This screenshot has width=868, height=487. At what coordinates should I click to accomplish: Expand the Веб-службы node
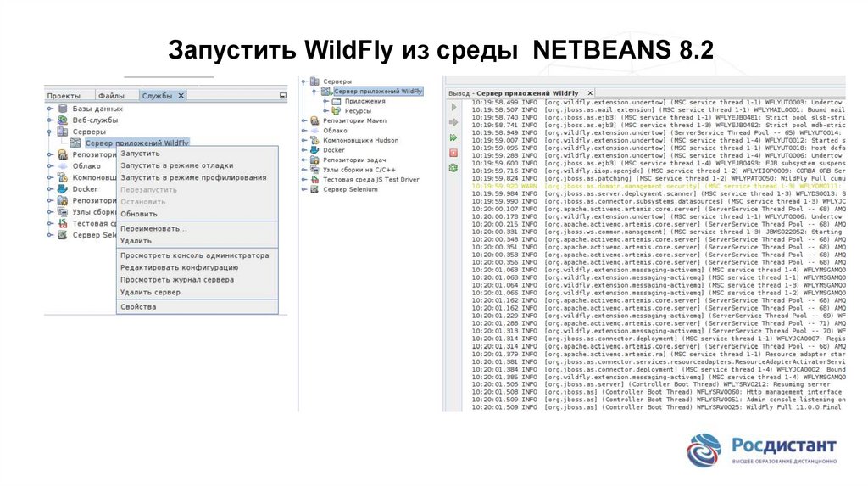point(50,120)
